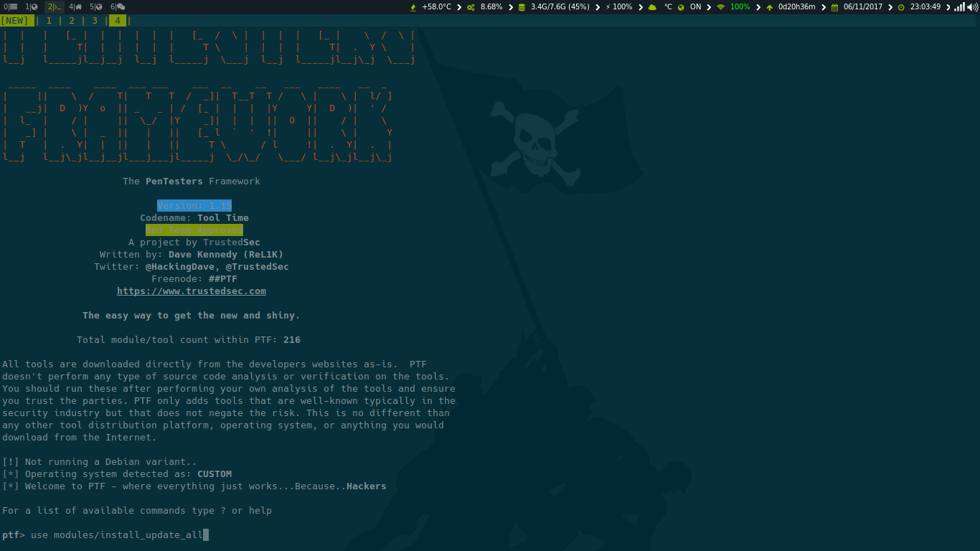Image resolution: width=980 pixels, height=551 pixels.
Task: Switch to terminal tab 1
Action: pyautogui.click(x=49, y=21)
